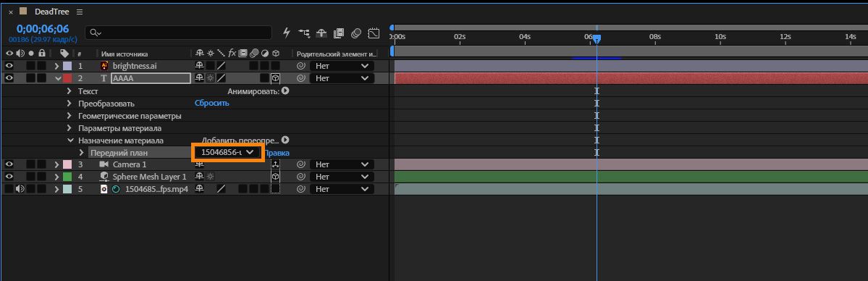The image size is (868, 281).
Task: Click the 10s mark on time ruler
Action: [x=720, y=37]
